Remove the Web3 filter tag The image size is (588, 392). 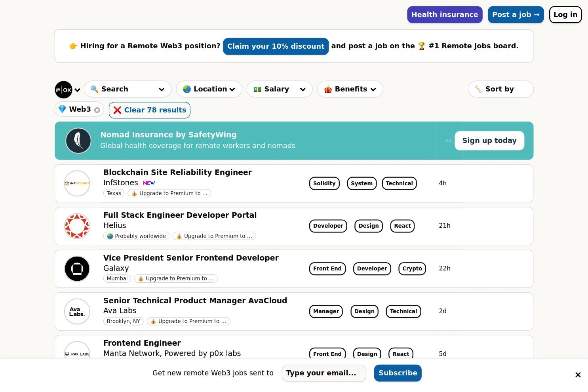click(x=97, y=110)
